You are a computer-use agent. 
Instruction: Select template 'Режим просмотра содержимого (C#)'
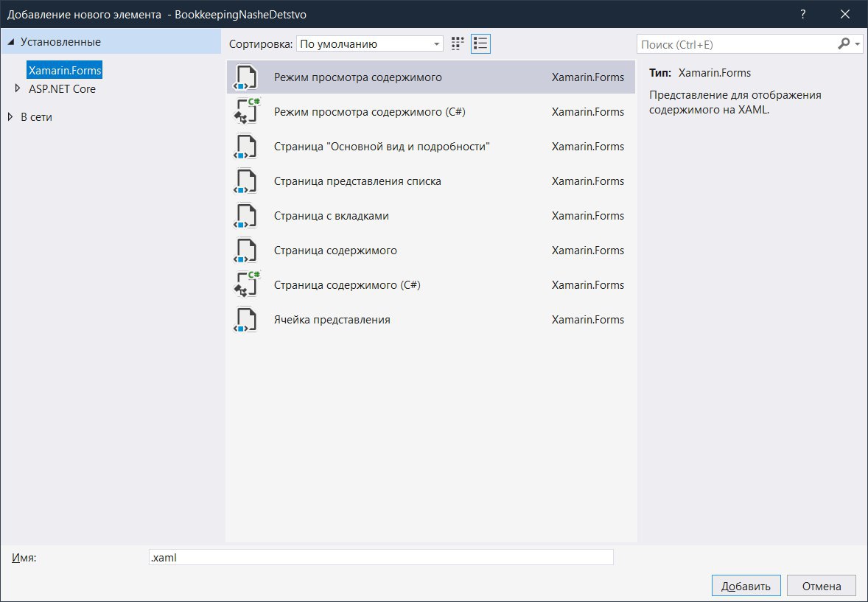[x=430, y=111]
